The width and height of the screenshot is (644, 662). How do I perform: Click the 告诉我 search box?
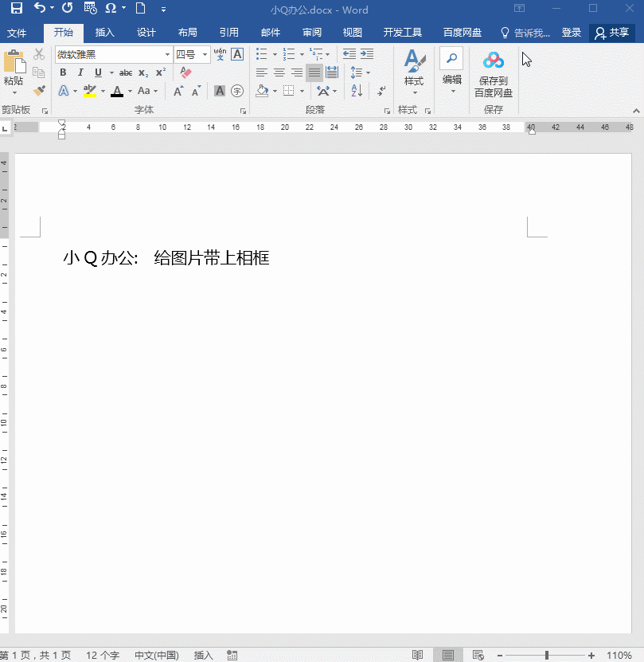(x=525, y=33)
